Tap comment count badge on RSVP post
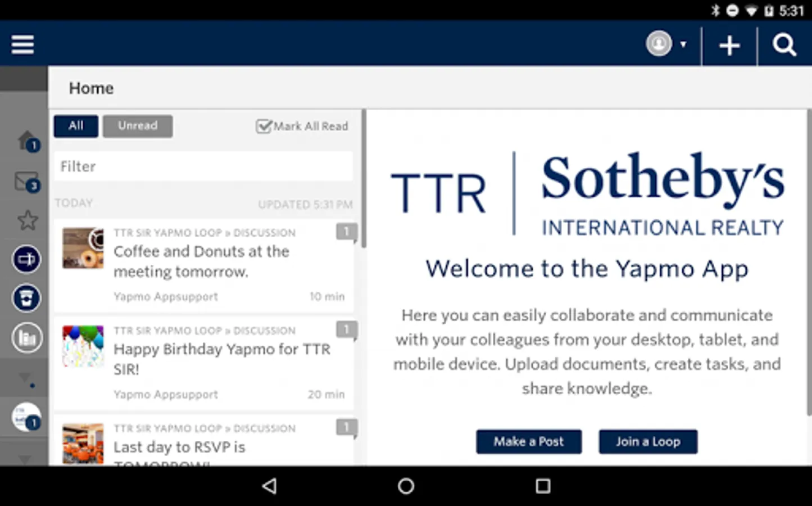812x506 pixels. click(x=347, y=427)
